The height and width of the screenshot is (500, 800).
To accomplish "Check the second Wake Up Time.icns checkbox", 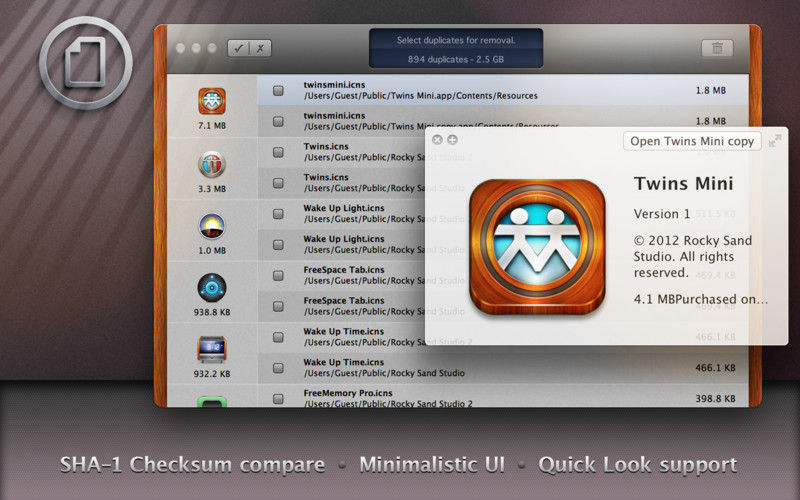I will click(278, 368).
